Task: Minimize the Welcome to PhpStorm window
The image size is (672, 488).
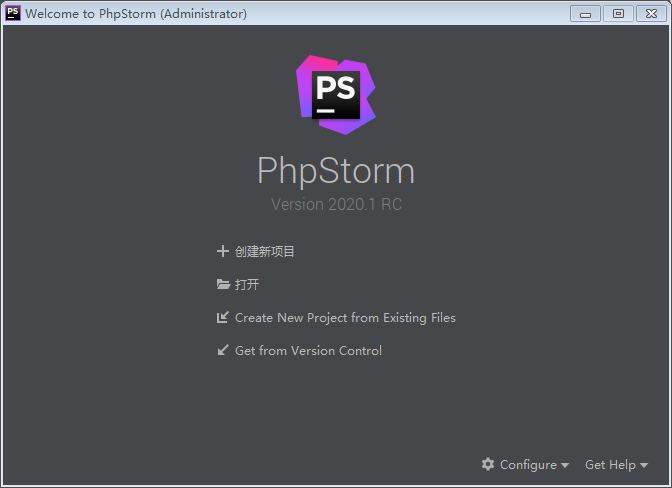Action: [x=585, y=13]
